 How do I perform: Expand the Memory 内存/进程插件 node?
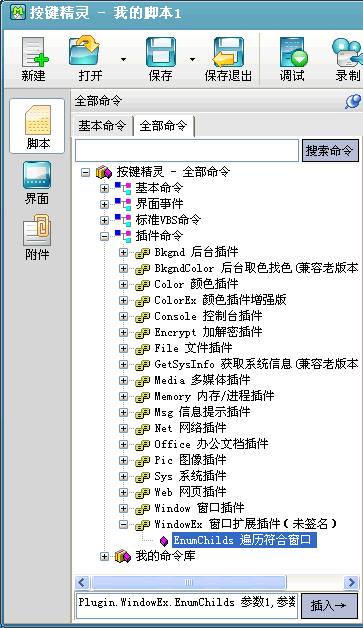(x=123, y=397)
